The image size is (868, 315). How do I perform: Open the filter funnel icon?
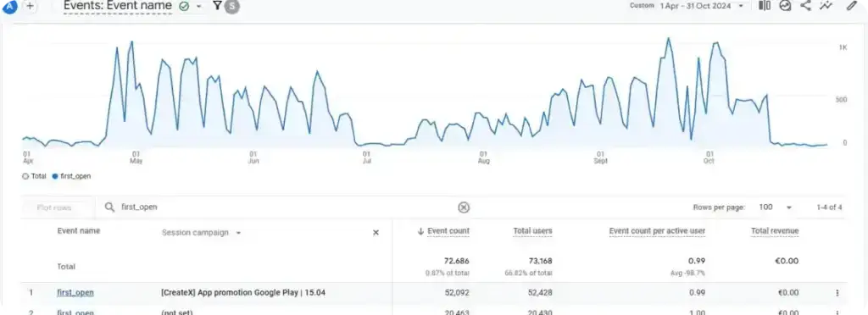tap(218, 6)
